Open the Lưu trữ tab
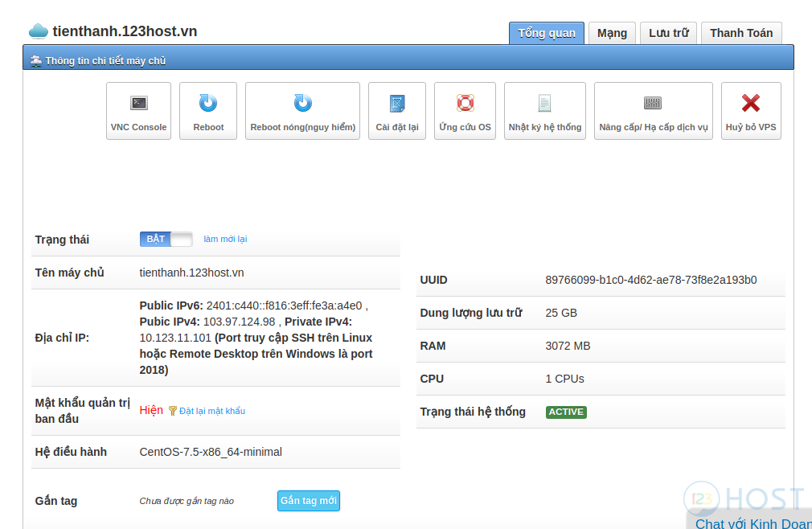 [x=669, y=33]
